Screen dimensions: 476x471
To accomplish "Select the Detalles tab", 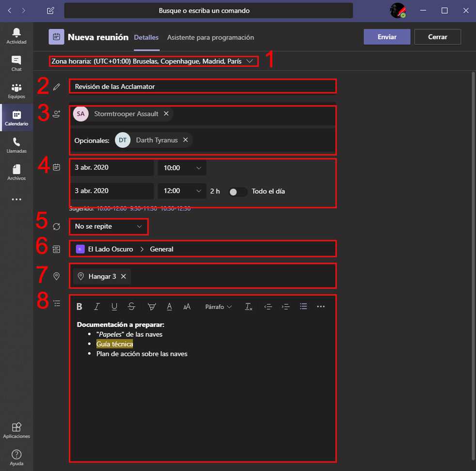I will (146, 37).
